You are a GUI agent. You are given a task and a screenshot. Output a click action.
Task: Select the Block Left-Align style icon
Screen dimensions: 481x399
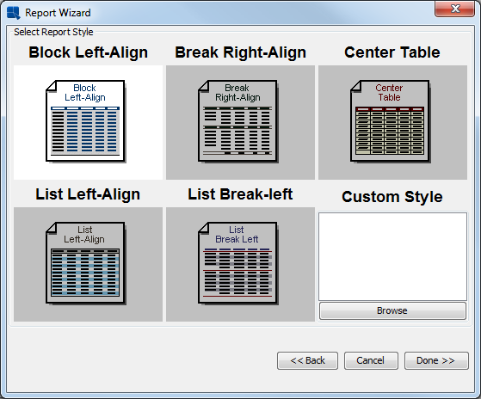tap(85, 121)
